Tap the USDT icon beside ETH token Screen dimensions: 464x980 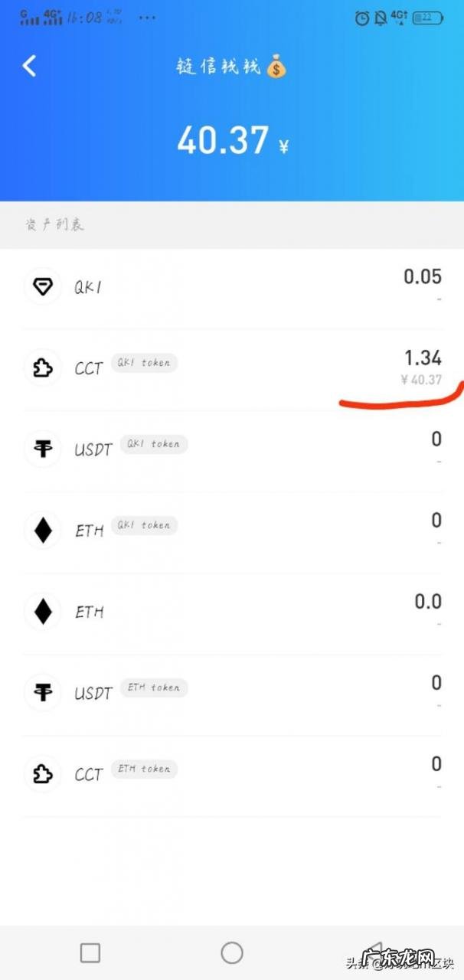pos(43,693)
